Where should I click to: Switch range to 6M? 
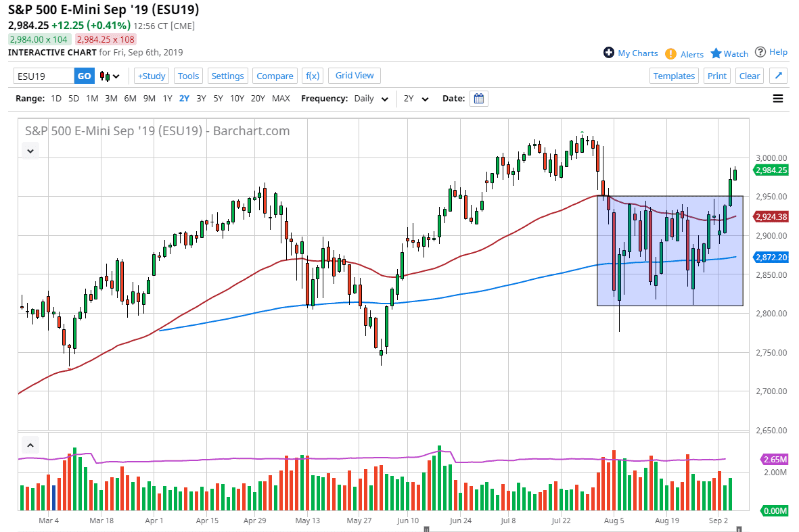(x=130, y=99)
